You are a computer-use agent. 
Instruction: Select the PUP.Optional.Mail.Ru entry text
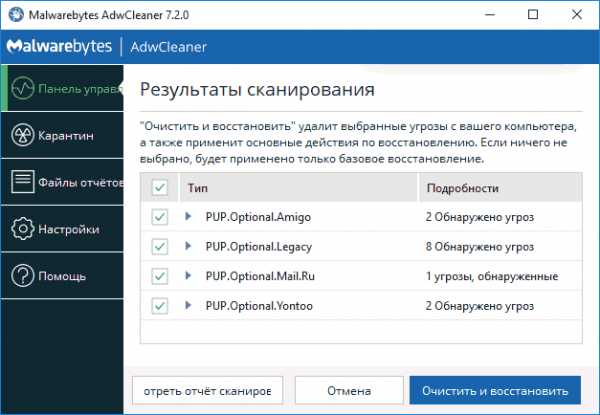pos(260,276)
